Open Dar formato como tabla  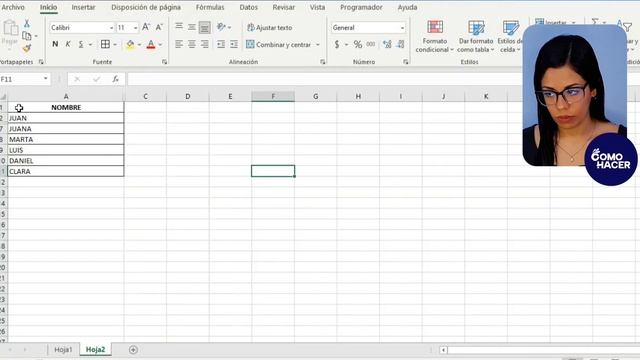(476, 36)
